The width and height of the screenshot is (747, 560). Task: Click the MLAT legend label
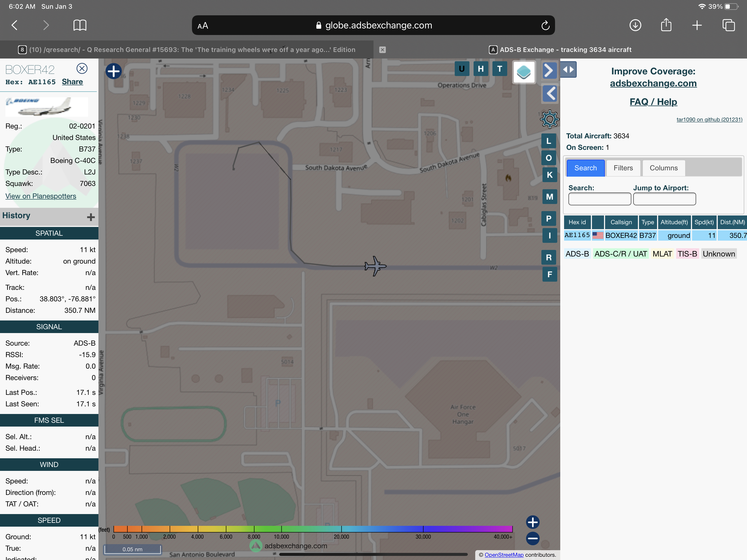coord(662,254)
